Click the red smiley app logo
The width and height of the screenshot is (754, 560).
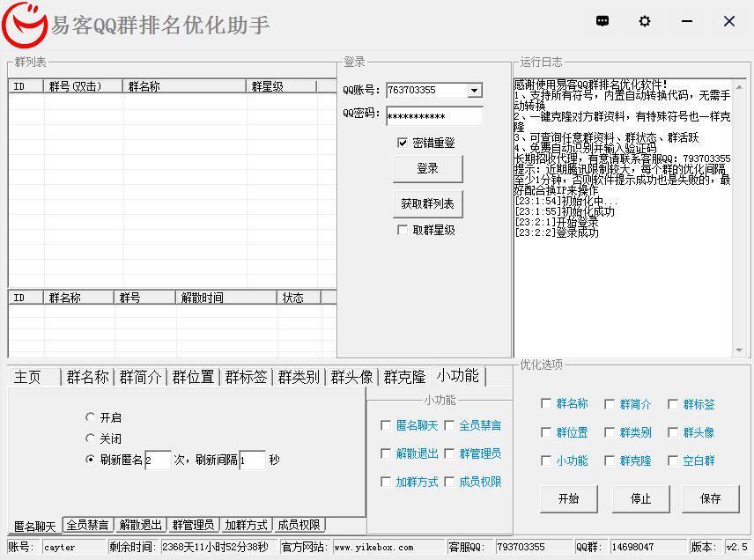pyautogui.click(x=25, y=25)
